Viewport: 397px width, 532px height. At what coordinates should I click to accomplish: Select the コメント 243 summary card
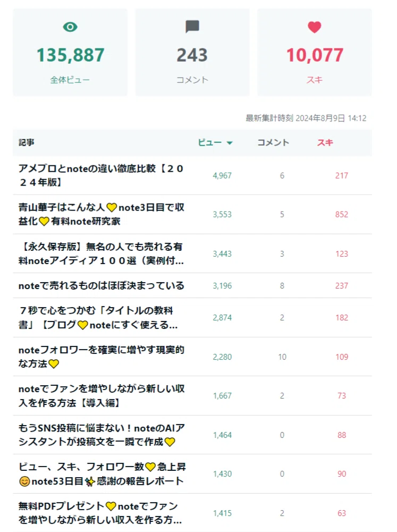tap(192, 52)
